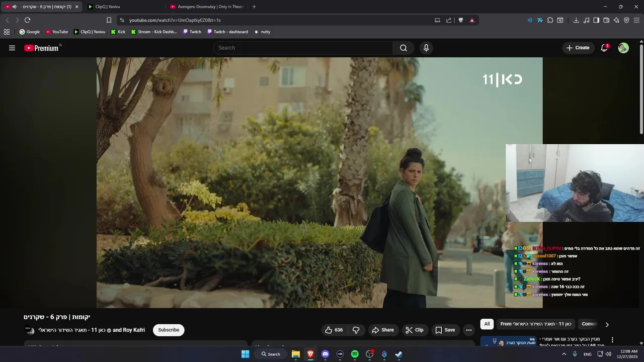Viewport: 644px width, 362px height.
Task: Select the 'All' filter chip
Action: pos(487,324)
